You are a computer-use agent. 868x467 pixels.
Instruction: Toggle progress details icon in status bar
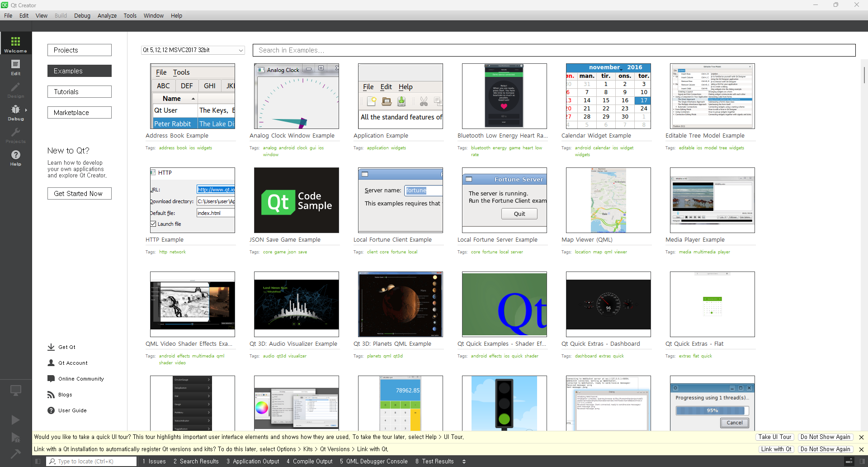849,461
